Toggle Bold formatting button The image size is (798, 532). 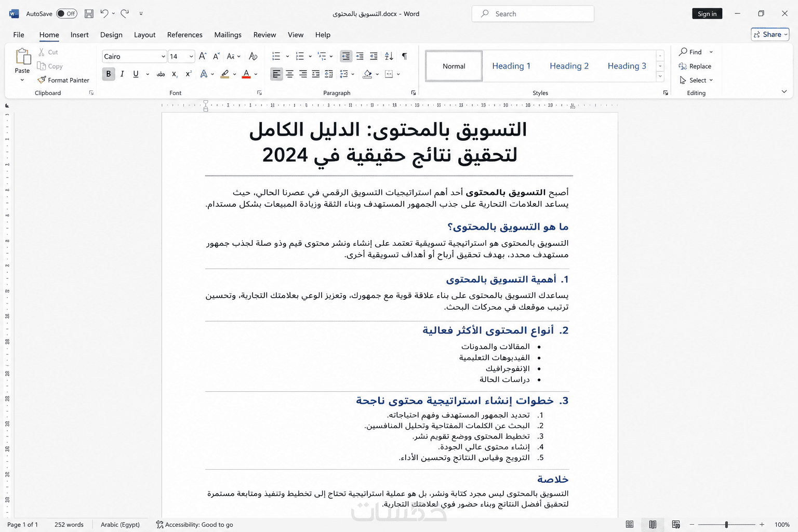coord(109,74)
